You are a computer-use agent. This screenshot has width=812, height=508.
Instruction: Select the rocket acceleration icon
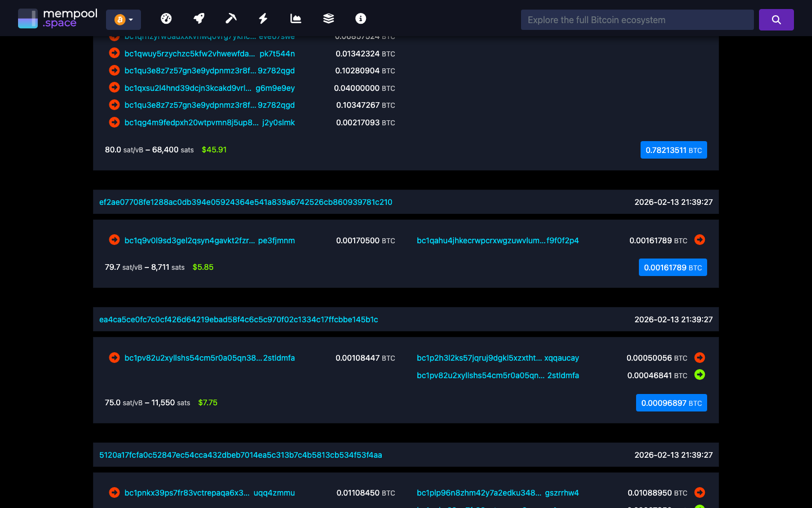pos(198,18)
